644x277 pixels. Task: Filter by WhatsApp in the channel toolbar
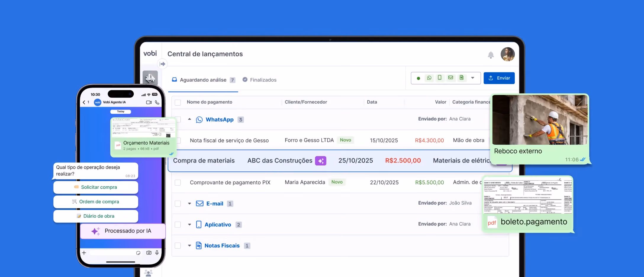[429, 78]
